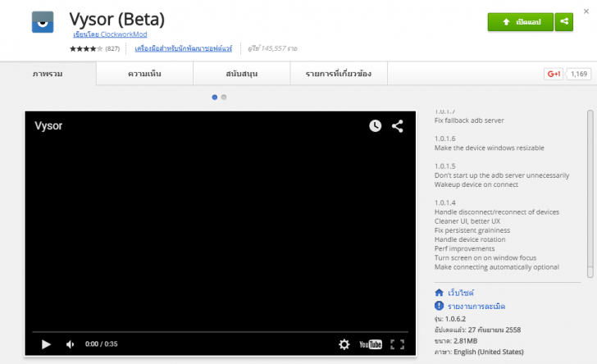This screenshot has width=597, height=364.
Task: Click the video time 0:00 / 0:35
Action: pyautogui.click(x=102, y=344)
